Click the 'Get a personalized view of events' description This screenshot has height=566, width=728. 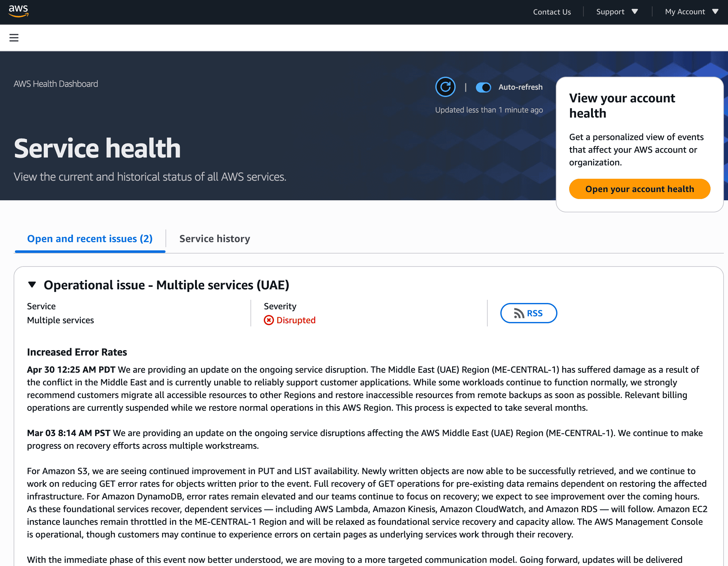click(636, 150)
